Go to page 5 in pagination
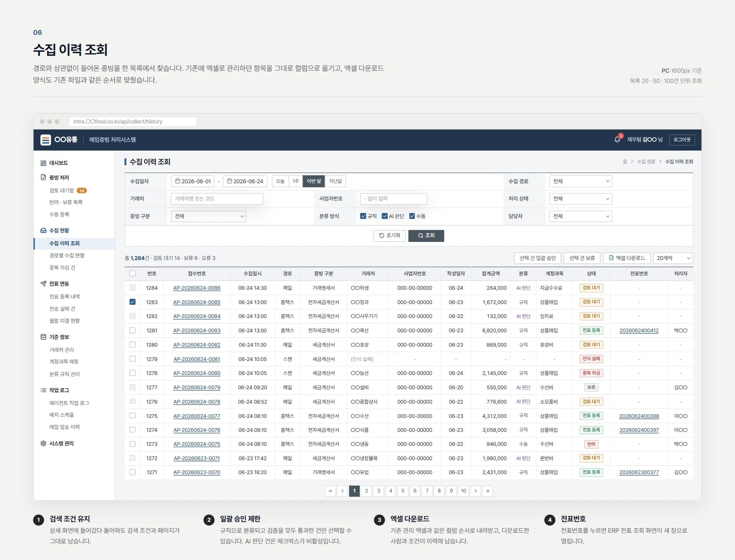The image size is (735, 560). coord(403,491)
